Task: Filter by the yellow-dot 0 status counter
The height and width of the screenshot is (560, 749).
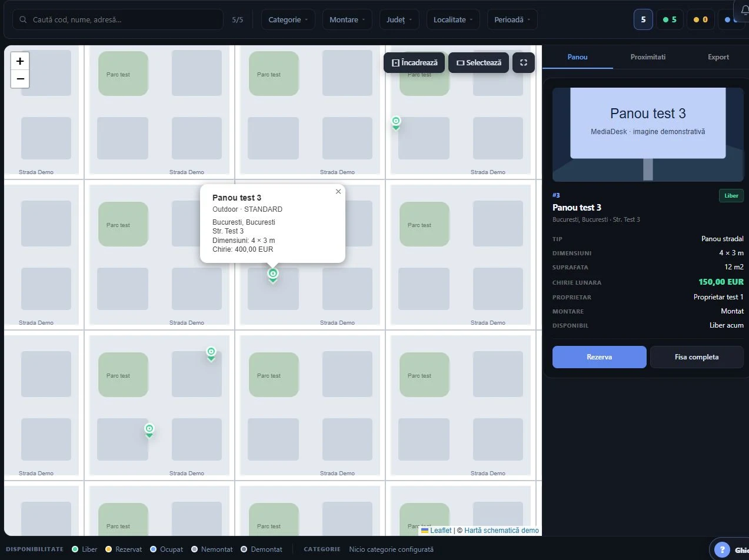Action: [700, 19]
